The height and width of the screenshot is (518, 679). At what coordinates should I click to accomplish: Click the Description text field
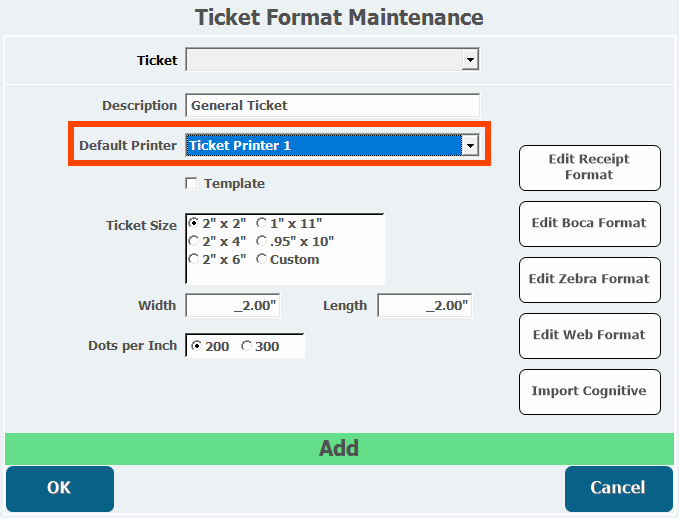[x=332, y=105]
